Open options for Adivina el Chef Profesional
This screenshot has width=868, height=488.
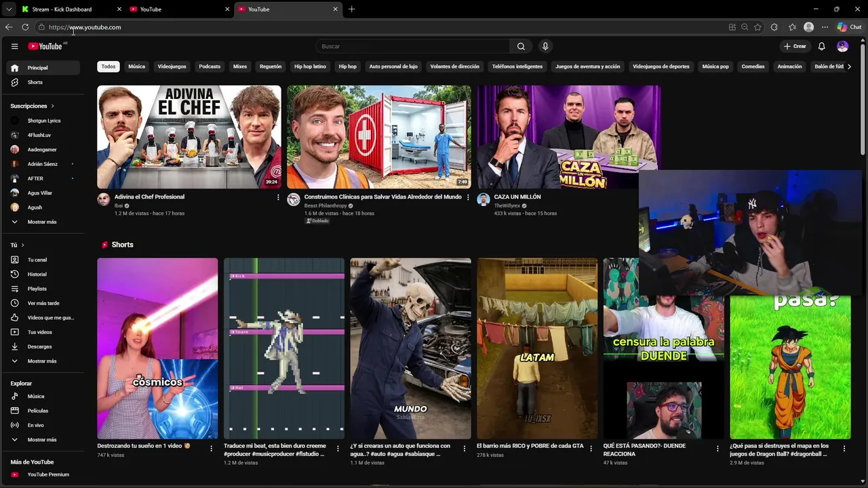[x=278, y=197]
